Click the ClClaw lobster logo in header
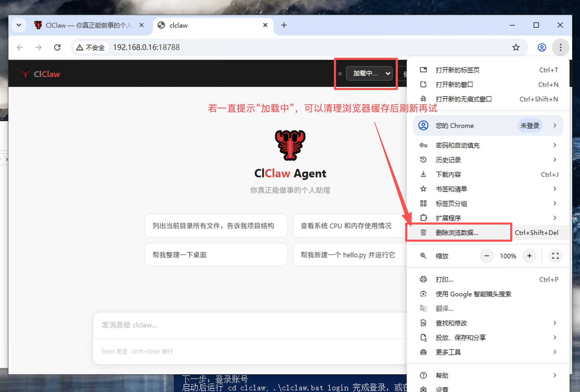 25,74
